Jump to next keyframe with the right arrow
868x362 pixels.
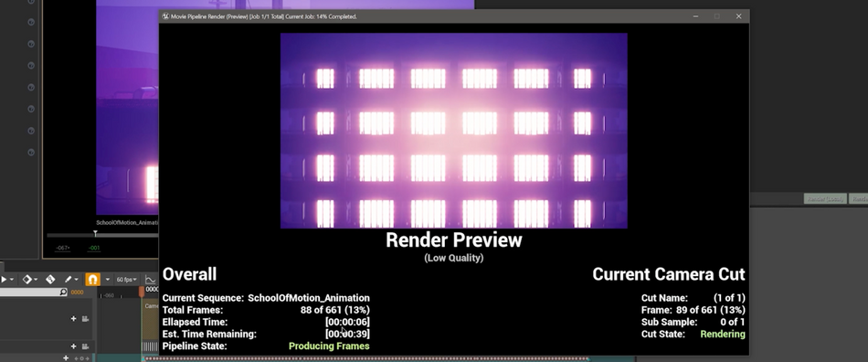[x=88, y=358]
